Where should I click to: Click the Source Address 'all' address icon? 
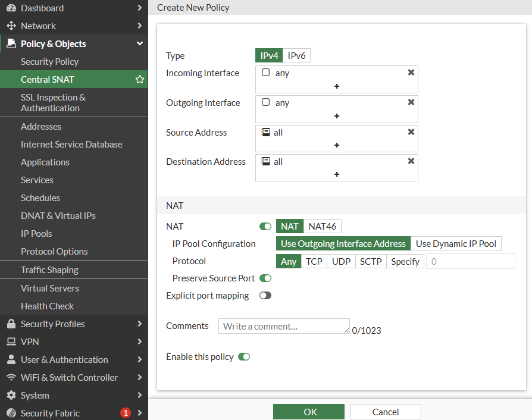coord(265,132)
